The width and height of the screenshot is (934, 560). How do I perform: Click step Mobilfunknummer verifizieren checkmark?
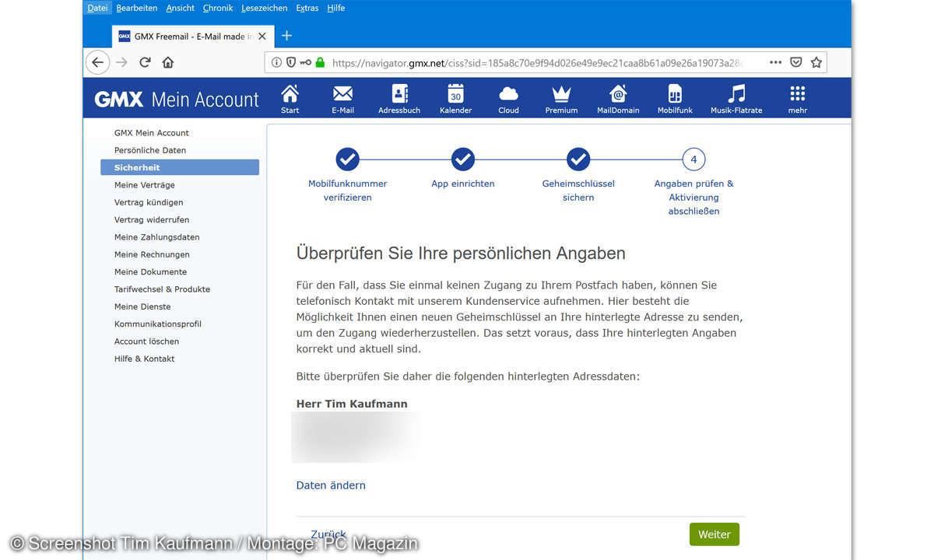[x=348, y=159]
